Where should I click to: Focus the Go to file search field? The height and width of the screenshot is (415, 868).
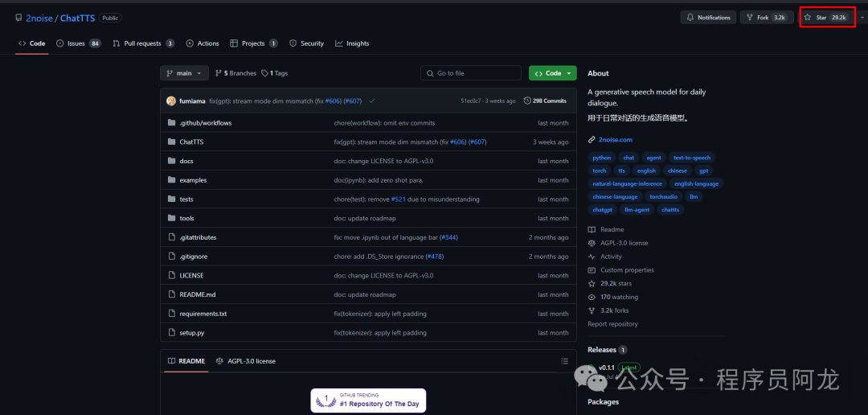(470, 73)
